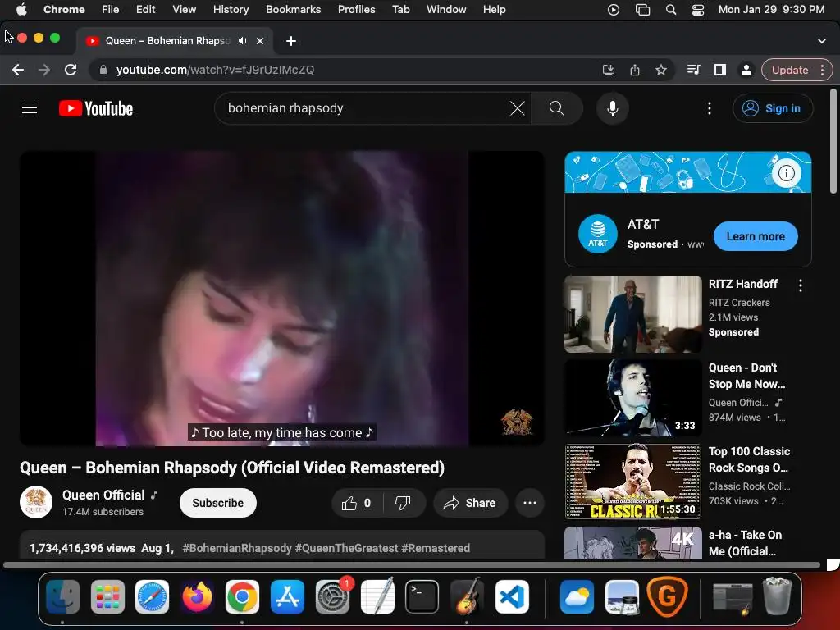Screen dimensions: 840x630
Task: Open the AT&T ad info icon
Action: [786, 173]
